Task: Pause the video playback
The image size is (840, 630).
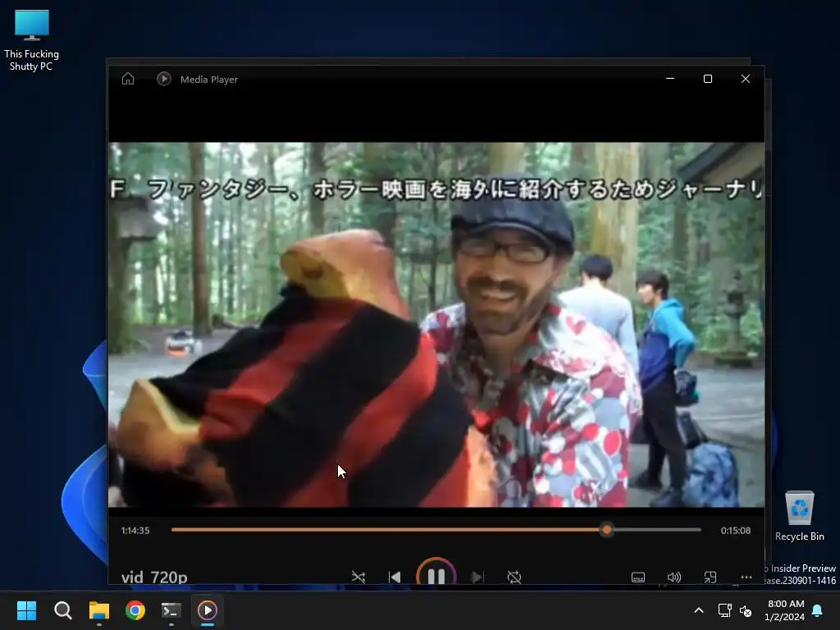Action: point(436,574)
